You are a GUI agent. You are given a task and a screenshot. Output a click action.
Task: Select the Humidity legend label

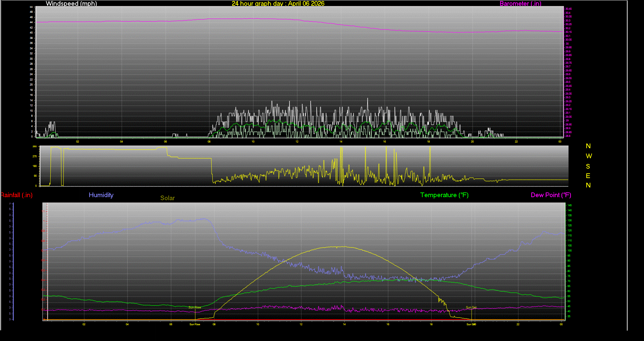101,195
